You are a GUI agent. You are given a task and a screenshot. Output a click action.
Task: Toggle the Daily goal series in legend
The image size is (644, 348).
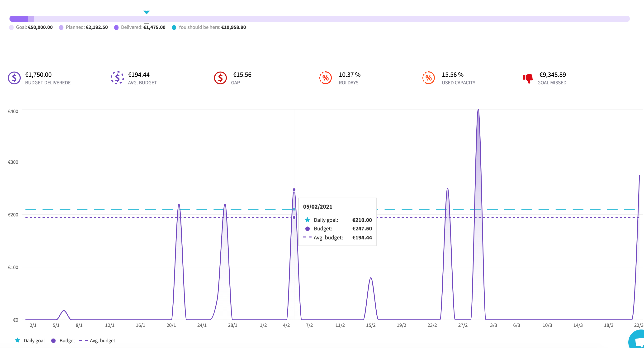click(30, 340)
